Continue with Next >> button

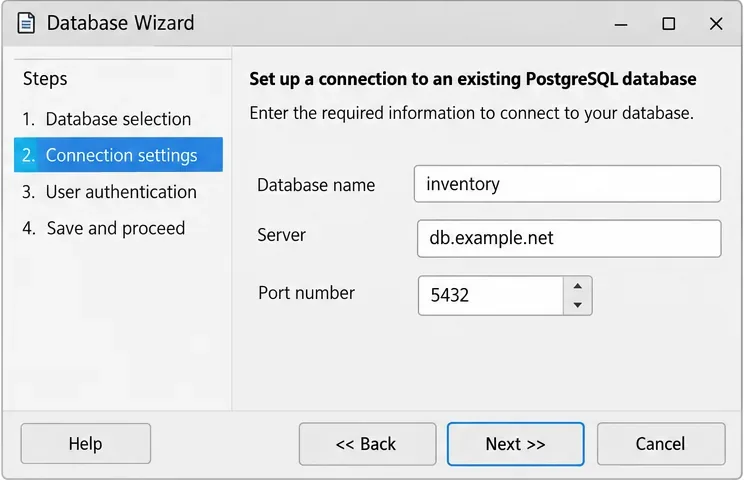coord(515,444)
